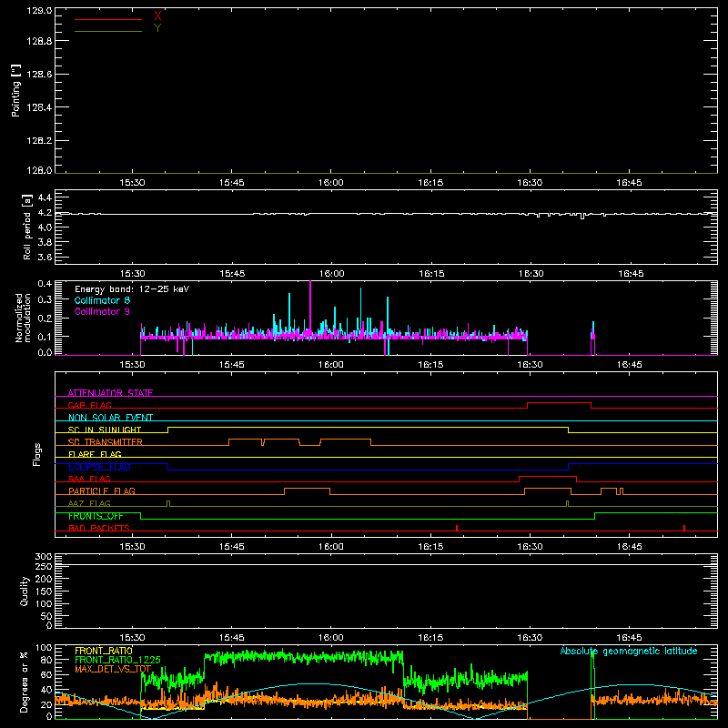Select the GAP_FLAG label
Viewport: 728px width, 728px height.
coord(89,405)
